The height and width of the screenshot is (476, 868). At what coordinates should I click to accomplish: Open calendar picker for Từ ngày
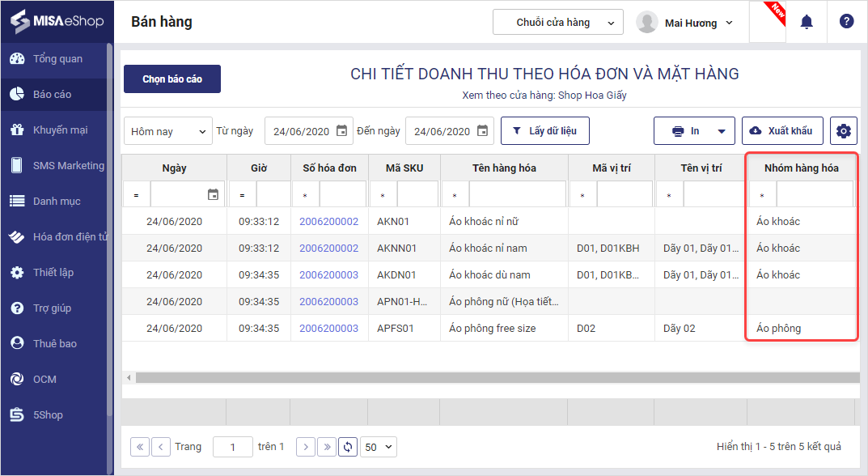point(341,131)
